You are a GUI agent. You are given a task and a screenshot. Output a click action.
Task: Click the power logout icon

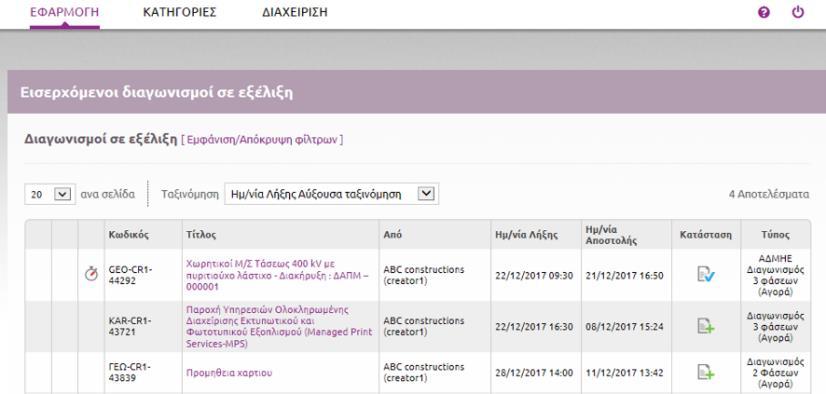798,12
